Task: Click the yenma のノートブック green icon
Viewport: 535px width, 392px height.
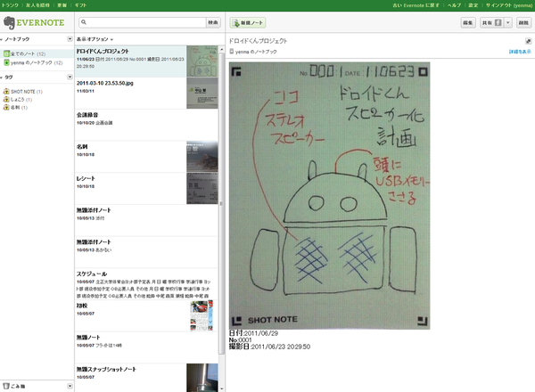Action: pos(6,62)
